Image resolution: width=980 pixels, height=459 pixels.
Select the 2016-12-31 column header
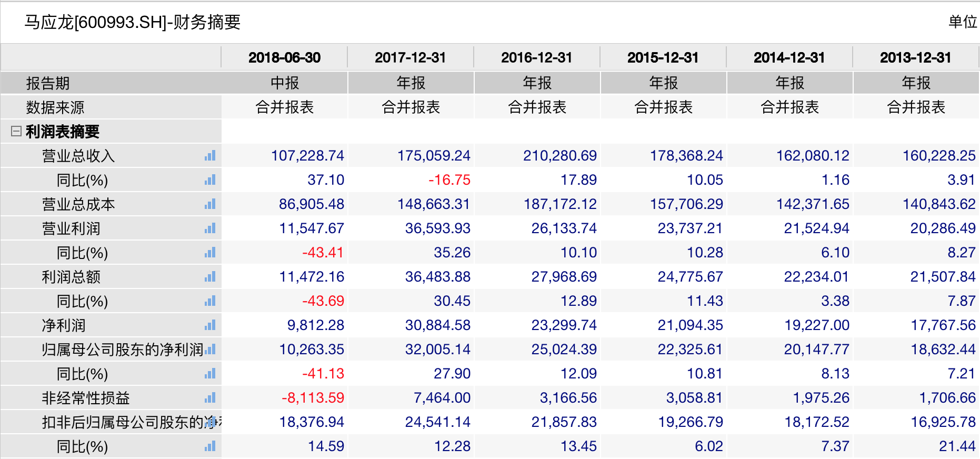[x=537, y=57]
